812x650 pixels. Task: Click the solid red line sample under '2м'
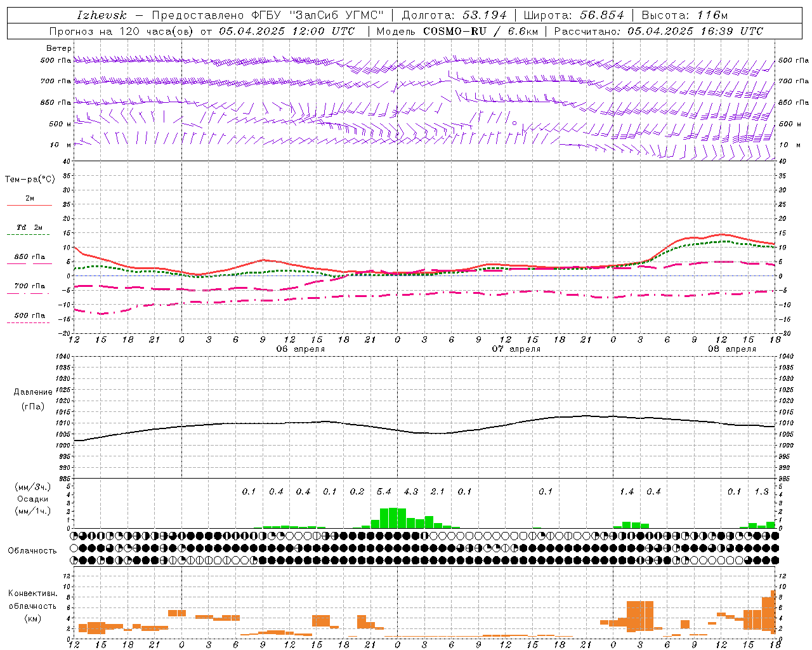pyautogui.click(x=29, y=206)
